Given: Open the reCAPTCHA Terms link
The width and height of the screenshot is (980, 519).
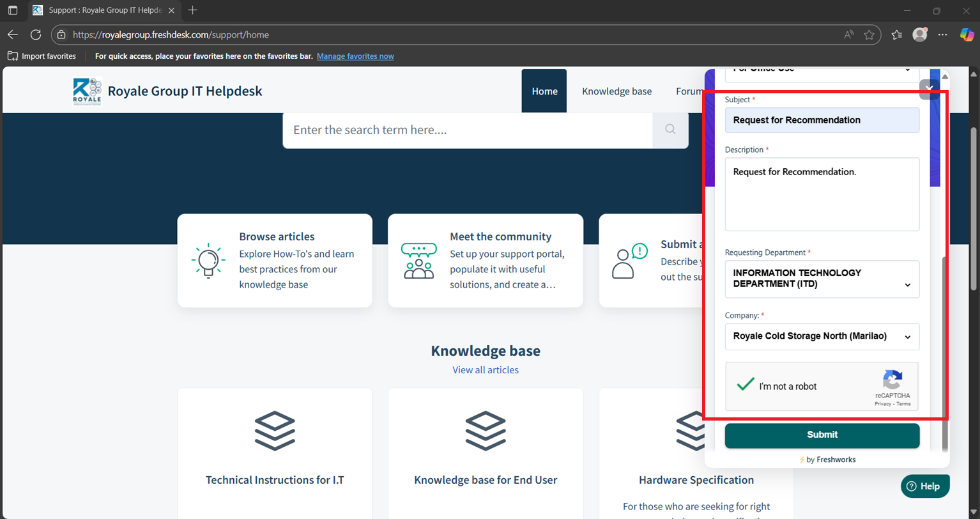Looking at the screenshot, I should (x=903, y=404).
